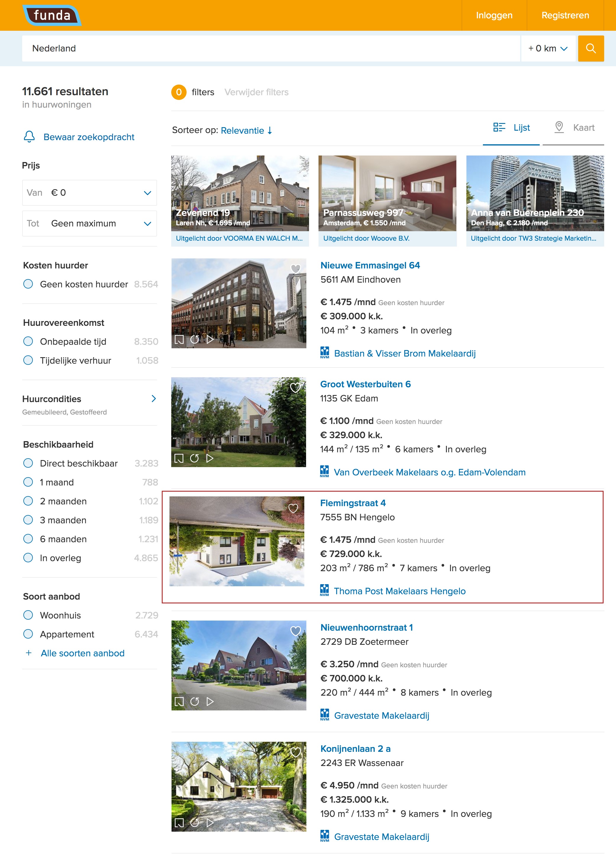Viewport: 616px width, 855px height.
Task: Select Tijdelijke verhuur option
Action: [x=28, y=360]
